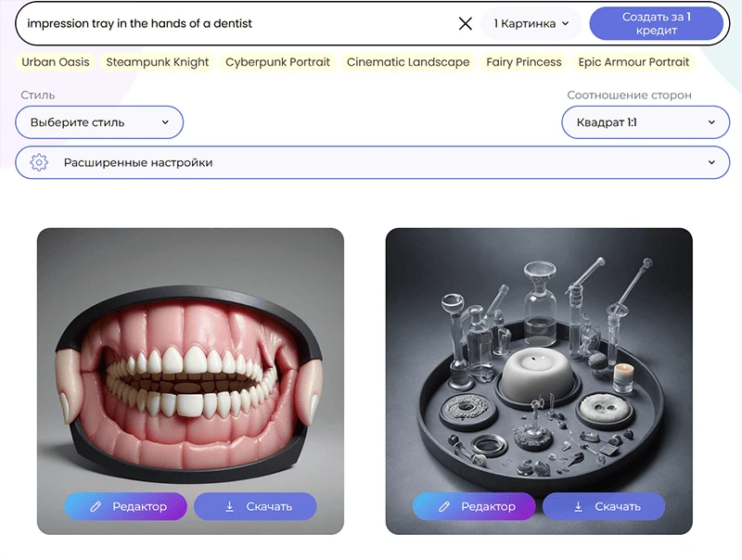Screen dimensions: 742x560
Task: Select the Urban Oasis preset chip
Action: pyautogui.click(x=56, y=62)
